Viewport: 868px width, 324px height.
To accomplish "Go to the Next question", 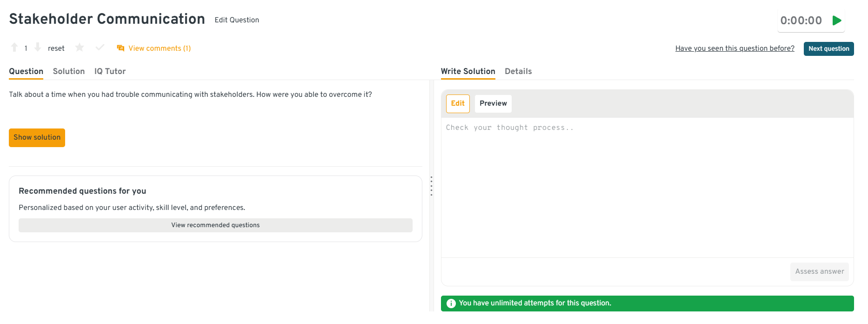I will click(x=828, y=49).
